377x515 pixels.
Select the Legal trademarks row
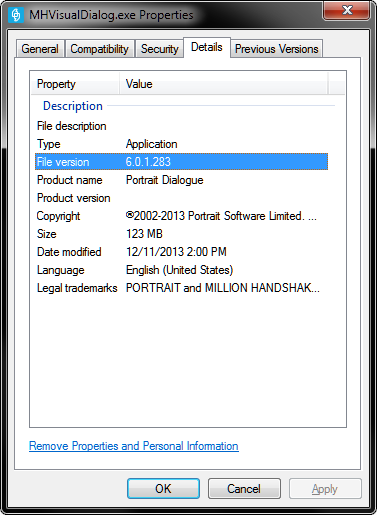pos(181,288)
